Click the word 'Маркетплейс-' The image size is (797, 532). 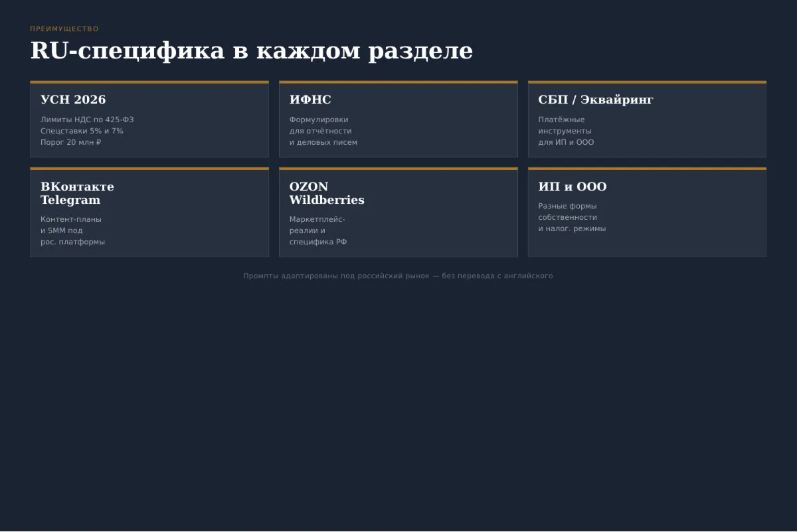tap(317, 220)
